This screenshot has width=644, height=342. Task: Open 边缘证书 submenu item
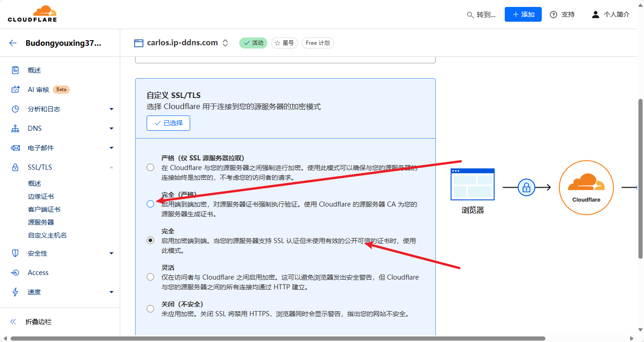41,196
